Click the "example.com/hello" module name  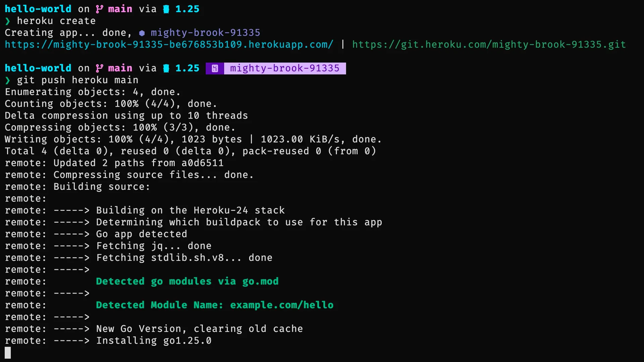pyautogui.click(x=282, y=305)
